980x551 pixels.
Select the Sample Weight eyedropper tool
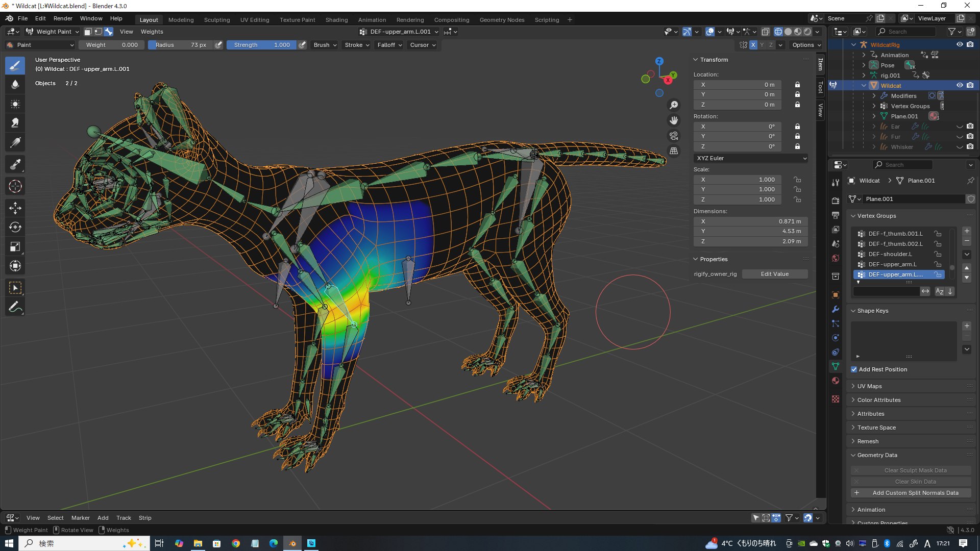(15, 164)
